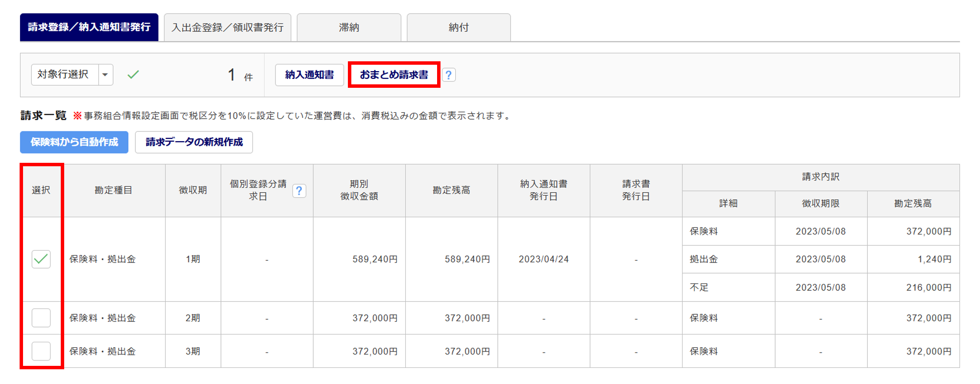The height and width of the screenshot is (384, 980).
Task: Click 請求データの新規作成 button
Action: [194, 142]
